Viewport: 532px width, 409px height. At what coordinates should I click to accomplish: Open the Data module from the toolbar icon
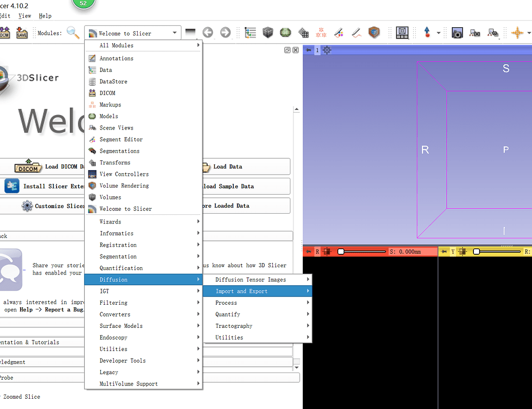[250, 32]
